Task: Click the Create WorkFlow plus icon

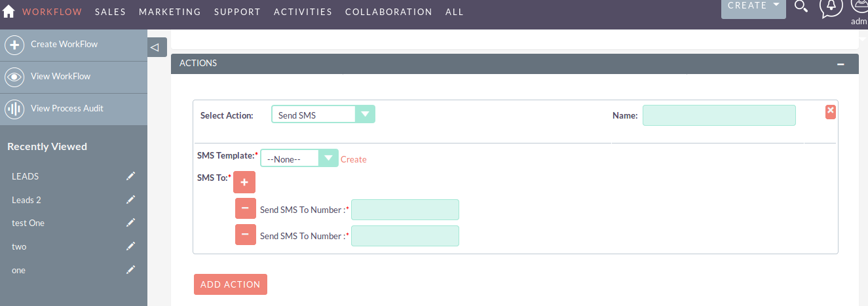Action: 14,45
